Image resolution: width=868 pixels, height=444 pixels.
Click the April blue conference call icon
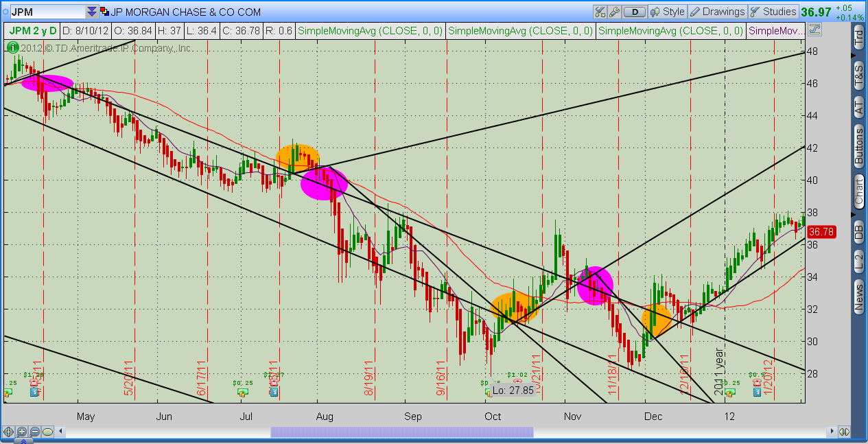click(x=34, y=392)
